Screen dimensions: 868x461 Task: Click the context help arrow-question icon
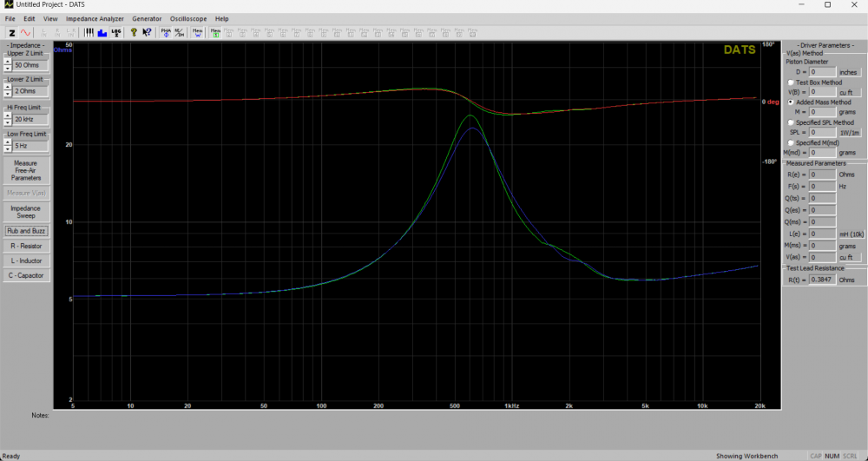click(x=147, y=32)
